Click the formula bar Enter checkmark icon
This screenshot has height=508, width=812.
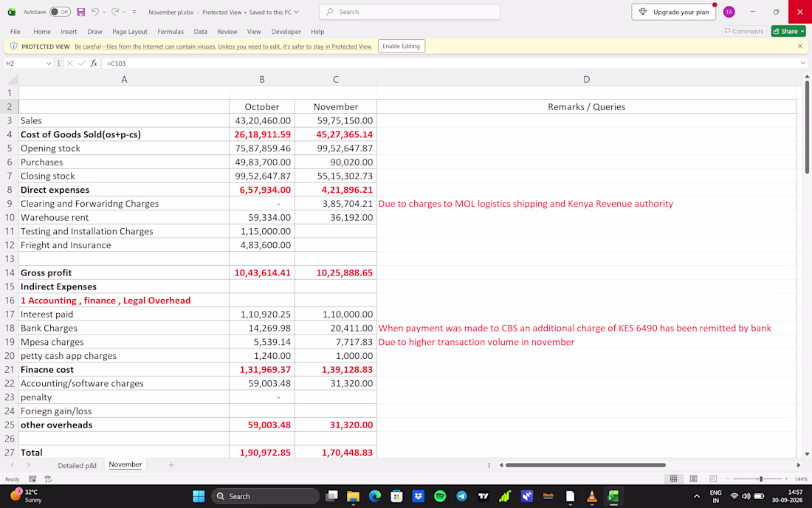[x=81, y=63]
